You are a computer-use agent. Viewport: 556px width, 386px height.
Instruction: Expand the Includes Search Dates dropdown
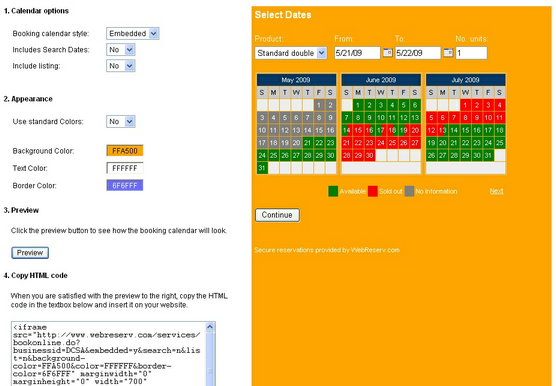click(x=121, y=50)
